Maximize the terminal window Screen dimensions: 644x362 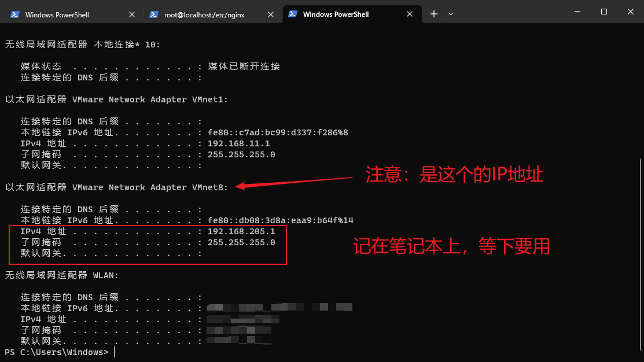coord(603,12)
